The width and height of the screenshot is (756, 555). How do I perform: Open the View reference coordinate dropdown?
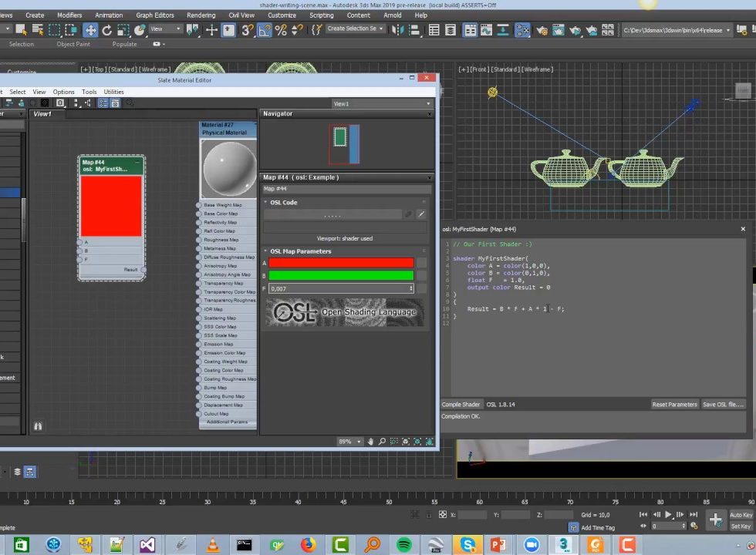165,29
